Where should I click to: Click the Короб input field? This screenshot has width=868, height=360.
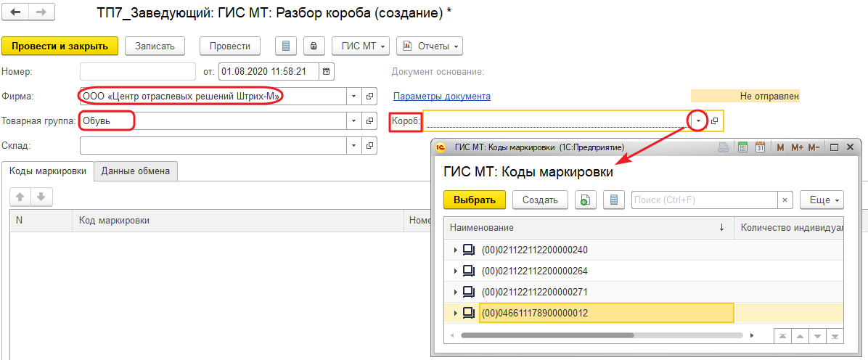click(x=557, y=120)
